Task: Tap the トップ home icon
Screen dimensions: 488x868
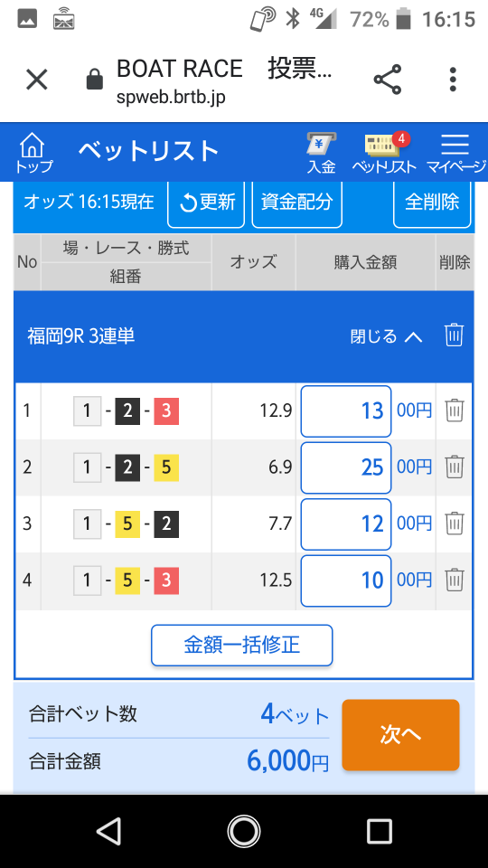Action: 33,154
